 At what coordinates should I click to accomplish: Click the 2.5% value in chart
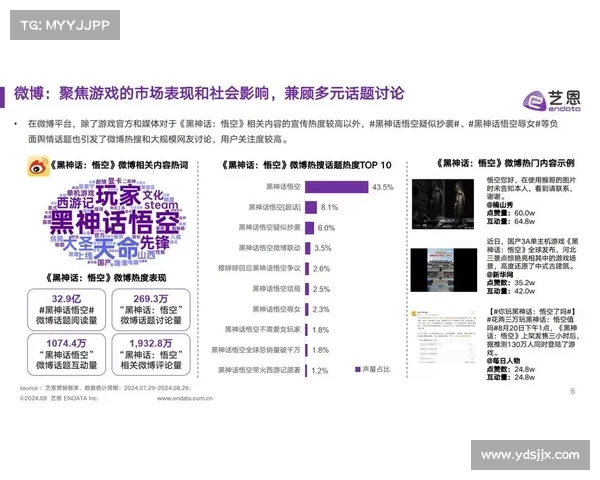pyautogui.click(x=321, y=289)
